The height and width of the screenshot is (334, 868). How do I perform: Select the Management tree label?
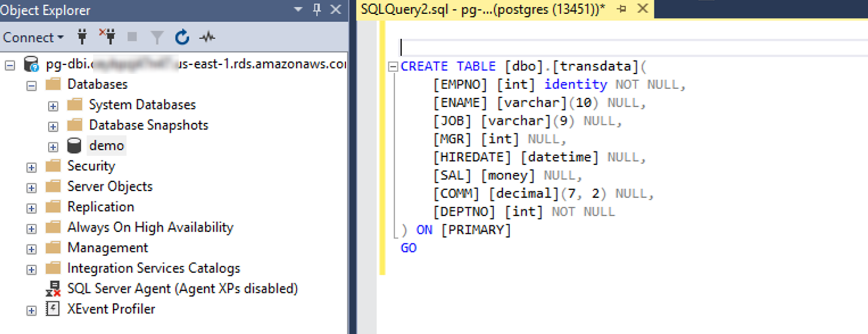pos(108,248)
